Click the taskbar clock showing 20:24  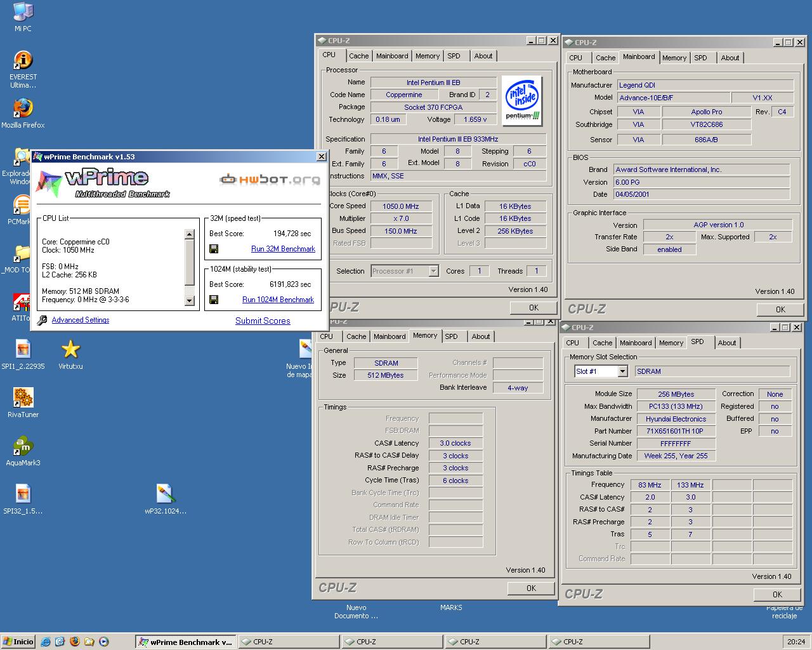796,642
